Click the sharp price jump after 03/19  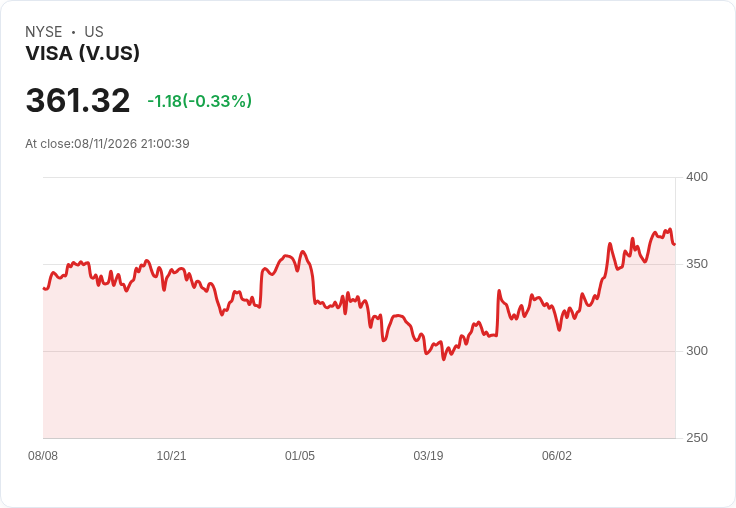point(498,313)
